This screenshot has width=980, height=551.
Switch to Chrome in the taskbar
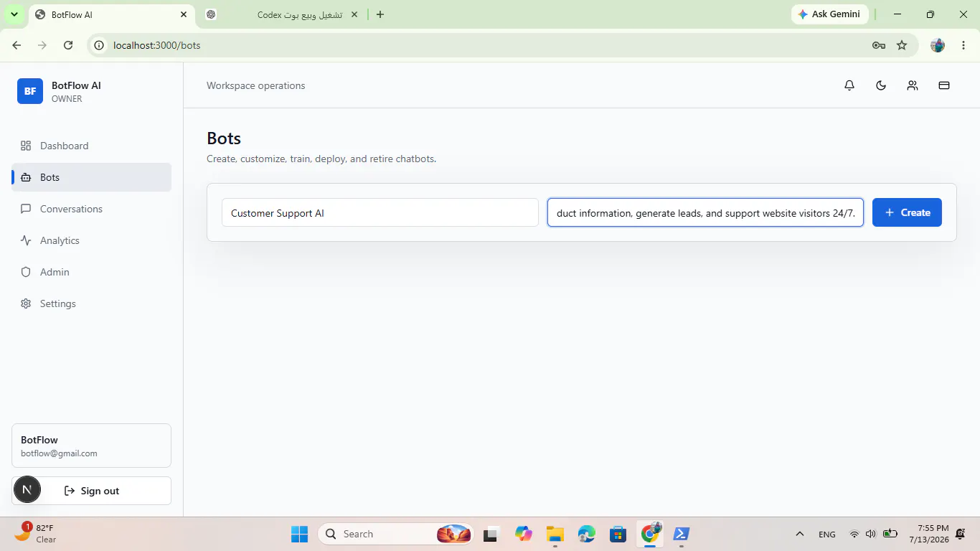click(650, 534)
